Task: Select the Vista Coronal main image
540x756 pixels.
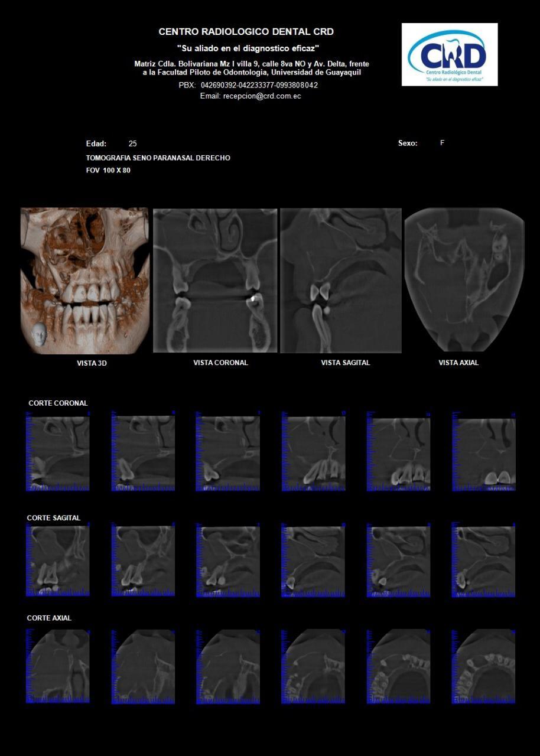Action: click(x=215, y=281)
